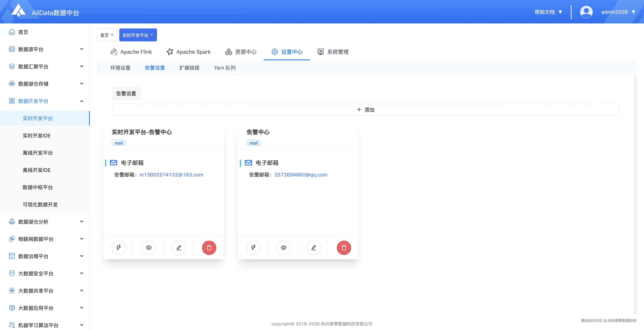Click the 数据治理平台 checklist icon

point(12,256)
